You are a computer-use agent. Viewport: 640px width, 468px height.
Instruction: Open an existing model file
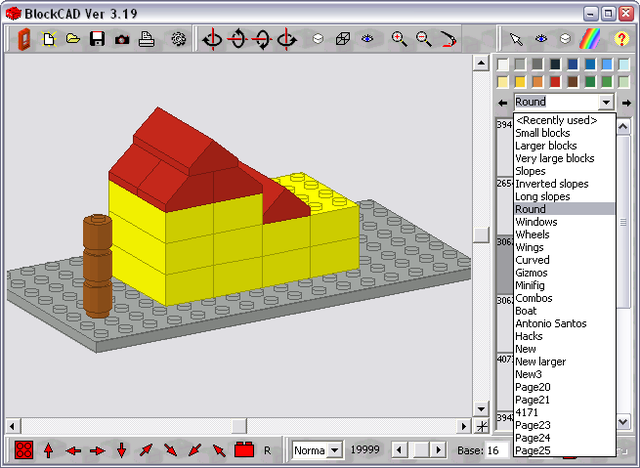click(x=73, y=39)
